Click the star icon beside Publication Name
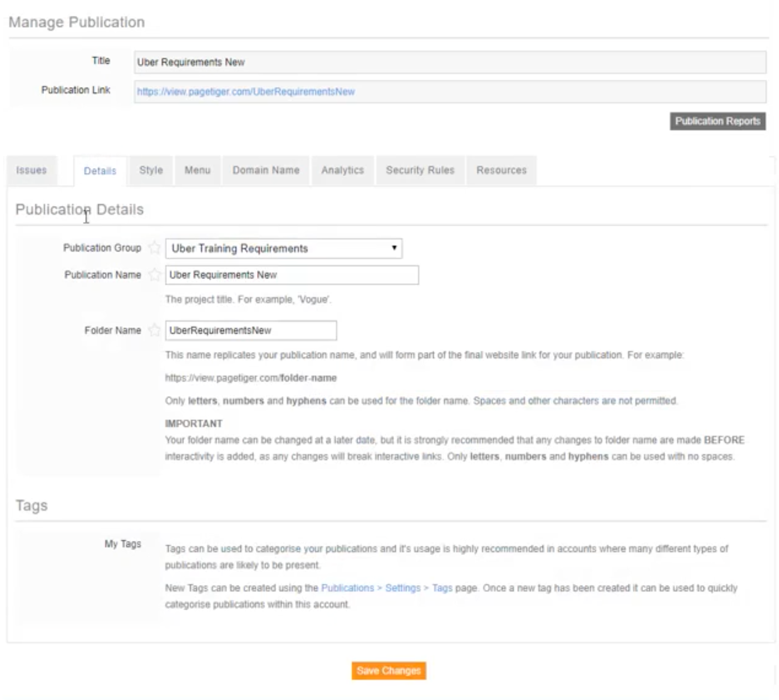 154,275
